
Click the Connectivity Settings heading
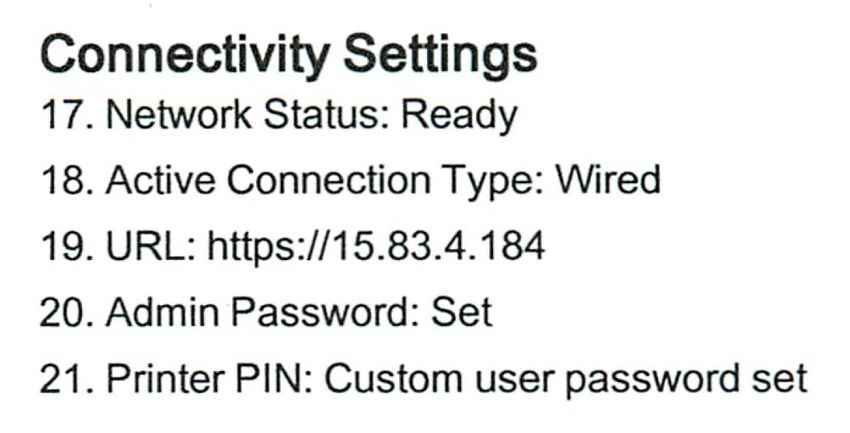pyautogui.click(x=288, y=57)
